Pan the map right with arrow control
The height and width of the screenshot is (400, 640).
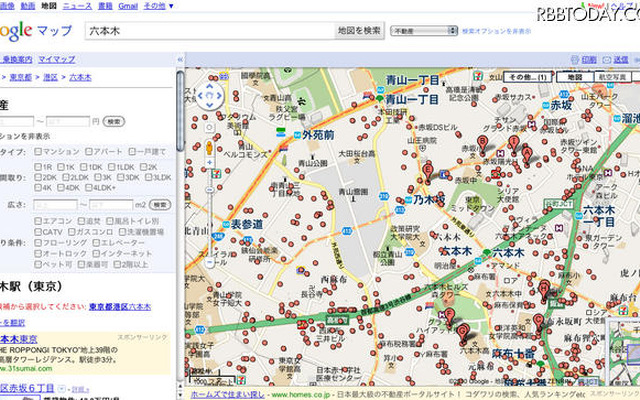click(220, 96)
